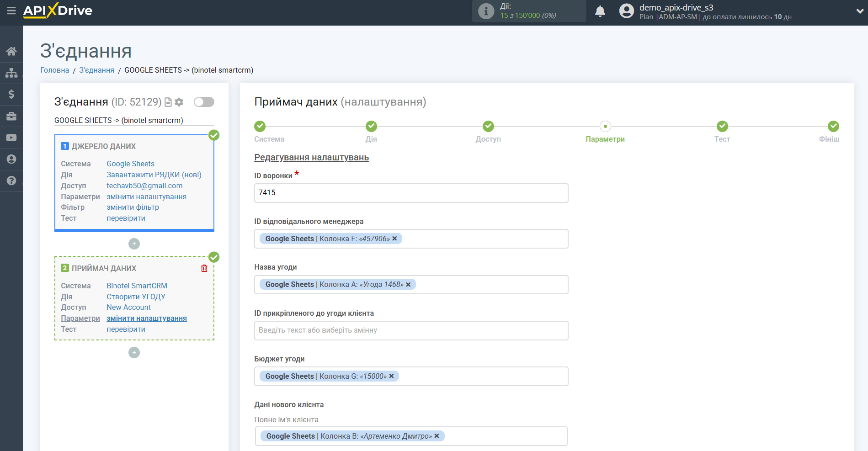
Task: Add a step after the data source block
Action: 134,244
